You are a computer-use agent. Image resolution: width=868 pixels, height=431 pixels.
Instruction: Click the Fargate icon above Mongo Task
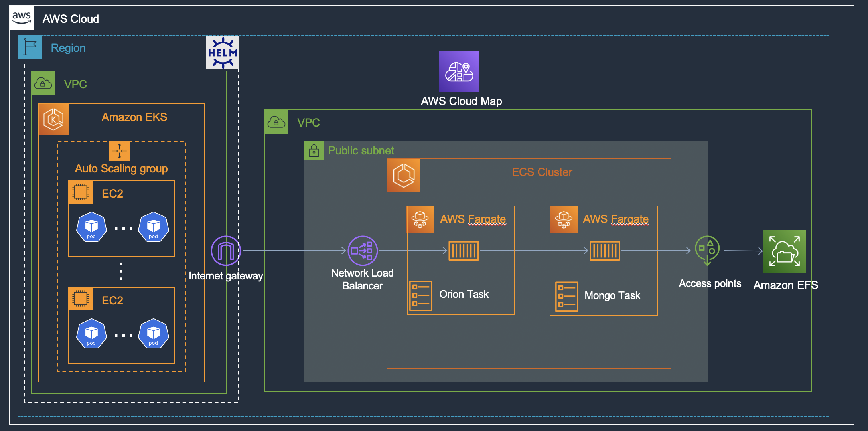point(564,219)
